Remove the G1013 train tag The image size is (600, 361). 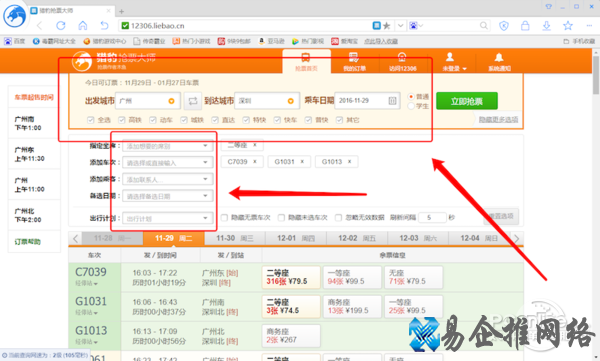click(x=349, y=162)
